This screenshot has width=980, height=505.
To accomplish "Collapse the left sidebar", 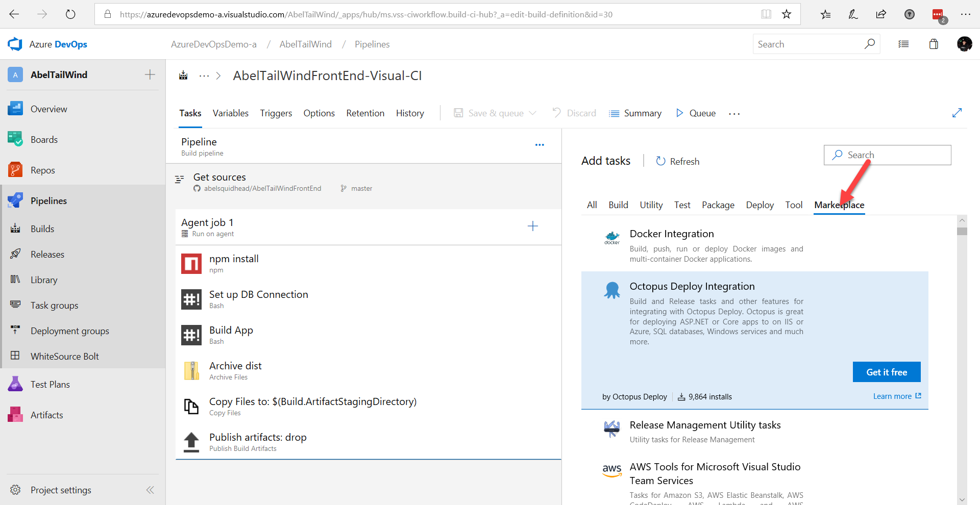I will tap(150, 490).
